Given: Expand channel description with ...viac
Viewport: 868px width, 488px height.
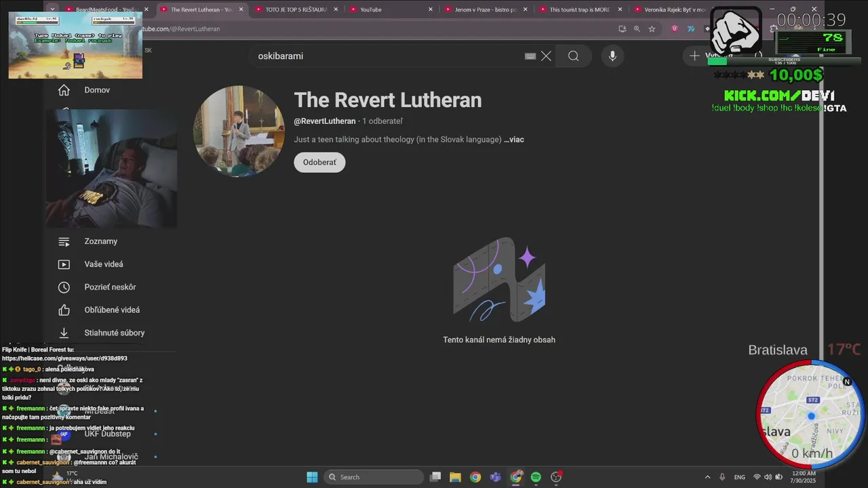Looking at the screenshot, I should click(514, 140).
